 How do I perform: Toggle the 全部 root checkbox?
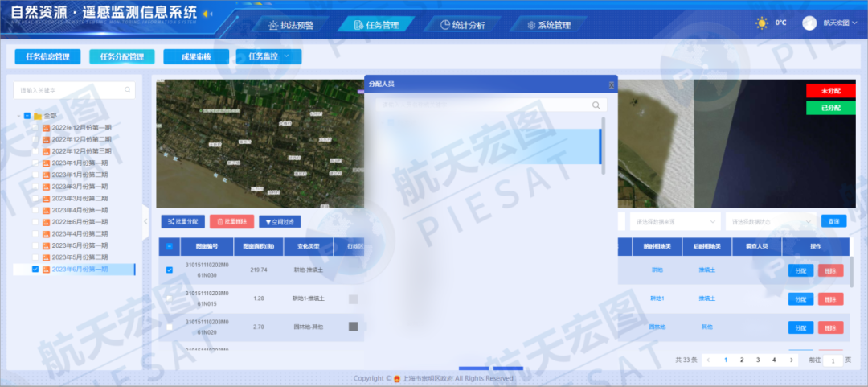pos(27,116)
